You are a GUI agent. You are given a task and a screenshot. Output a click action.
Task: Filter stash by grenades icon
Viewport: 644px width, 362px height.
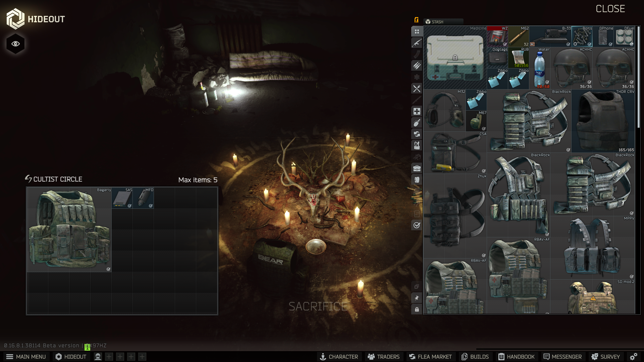tap(417, 123)
